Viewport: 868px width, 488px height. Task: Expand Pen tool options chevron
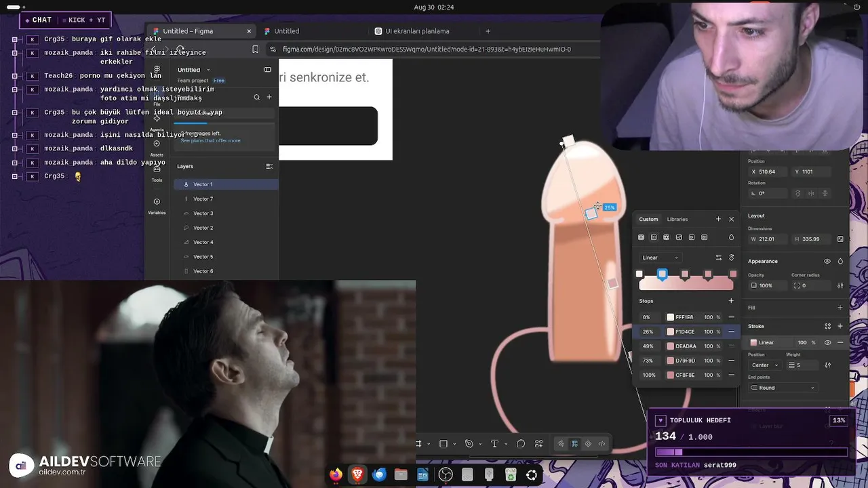tap(480, 444)
